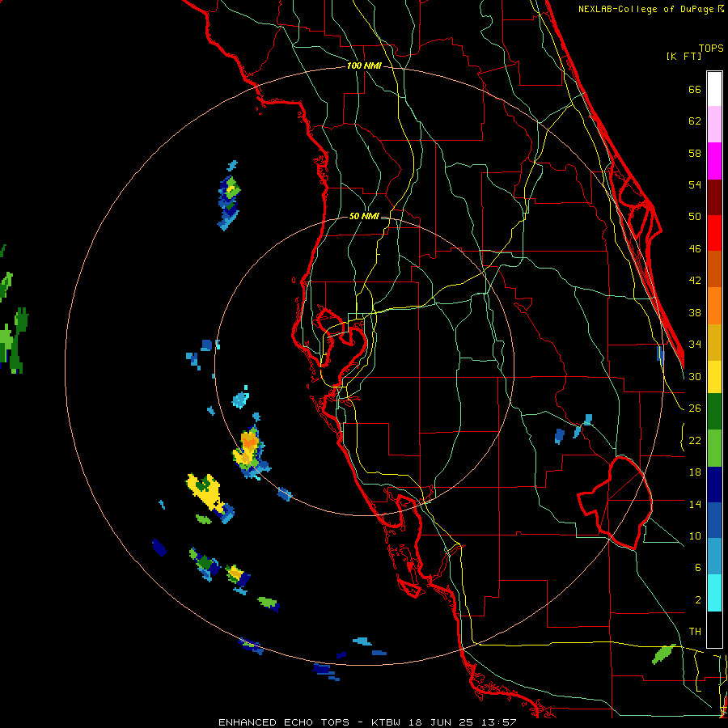Pick the bright red legend swatch
728x728 pixels.
coord(714,233)
